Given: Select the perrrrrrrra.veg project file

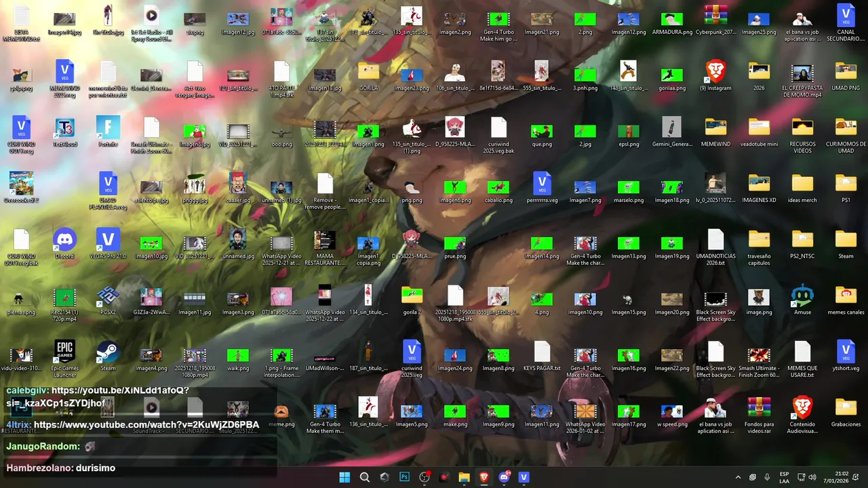Looking at the screenshot, I should 542,188.
